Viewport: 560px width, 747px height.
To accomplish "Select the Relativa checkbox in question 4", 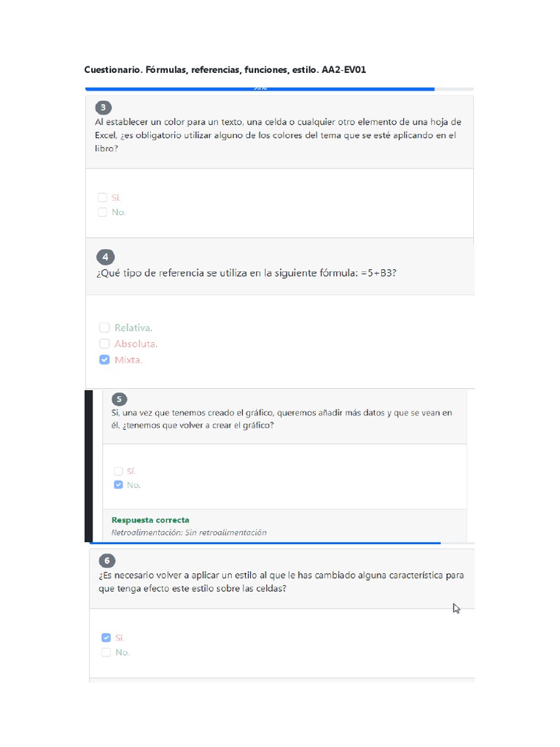I will tap(104, 328).
